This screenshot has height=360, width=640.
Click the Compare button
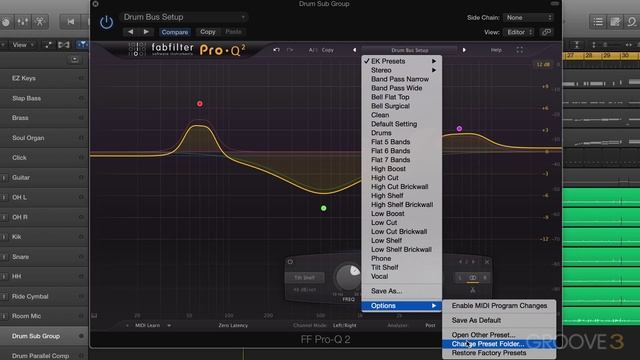175,32
